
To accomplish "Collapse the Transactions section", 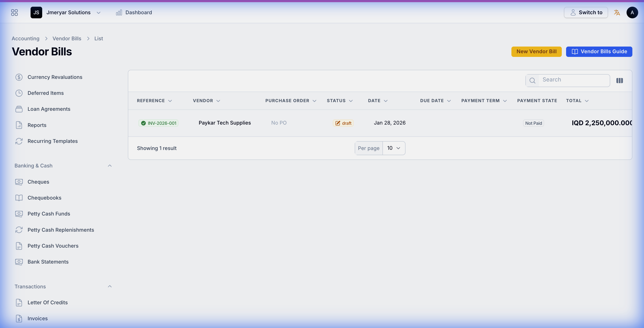I will (110, 286).
